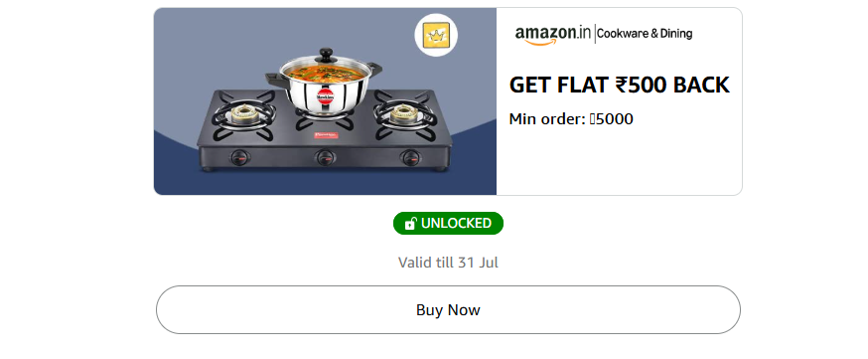Click the red Hawkins logo on the pot
Viewport: 868px width, 359px height.
(x=325, y=97)
